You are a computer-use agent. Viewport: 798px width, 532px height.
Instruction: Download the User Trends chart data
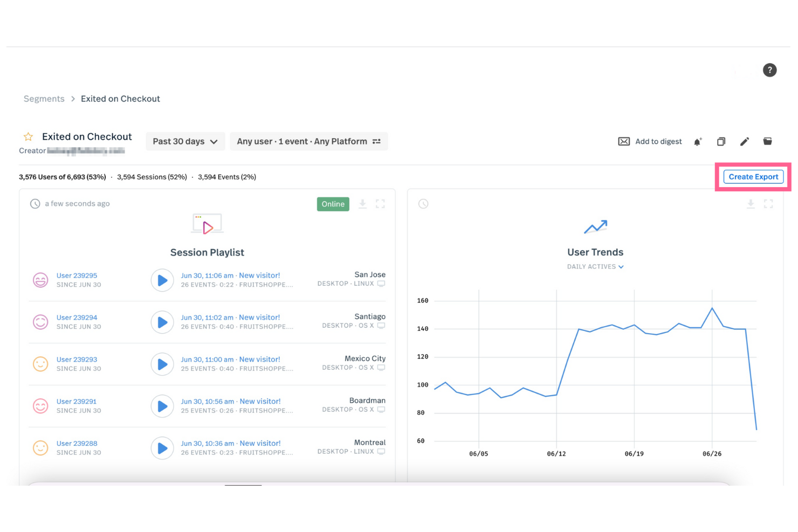click(751, 204)
